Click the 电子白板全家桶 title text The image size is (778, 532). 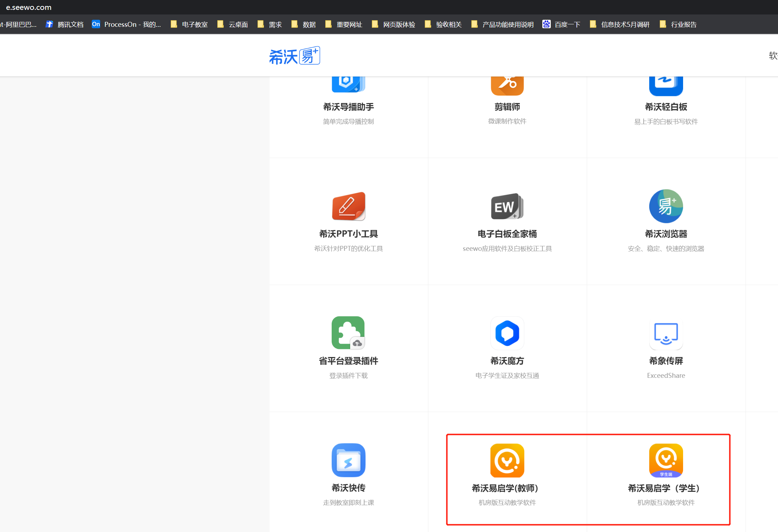click(507, 234)
